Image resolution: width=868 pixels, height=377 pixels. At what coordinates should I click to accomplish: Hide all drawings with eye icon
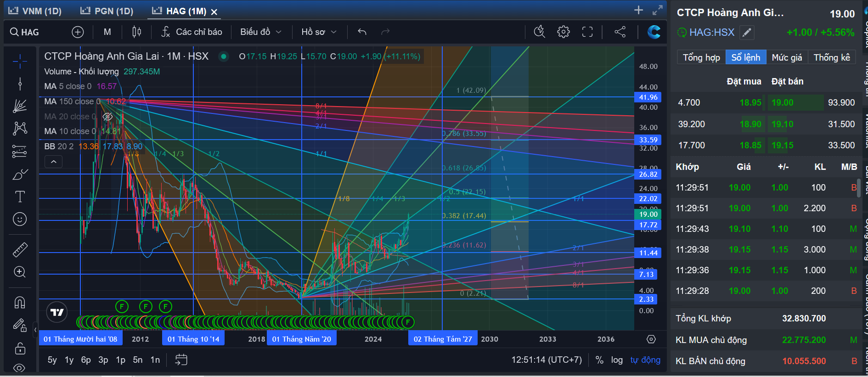(x=20, y=368)
